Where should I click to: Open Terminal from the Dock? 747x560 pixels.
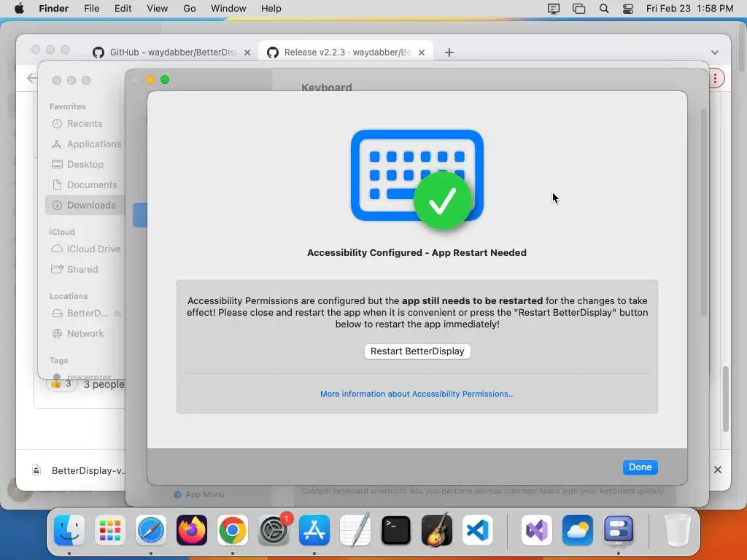396,530
